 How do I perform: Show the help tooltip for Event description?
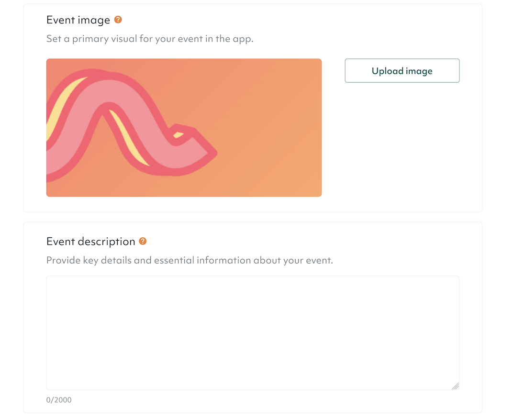pos(143,241)
